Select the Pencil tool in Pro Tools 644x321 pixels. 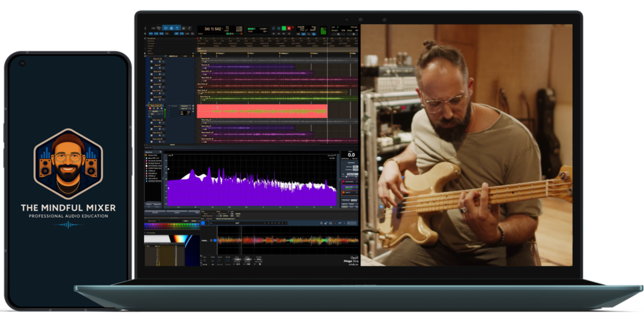click(189, 28)
